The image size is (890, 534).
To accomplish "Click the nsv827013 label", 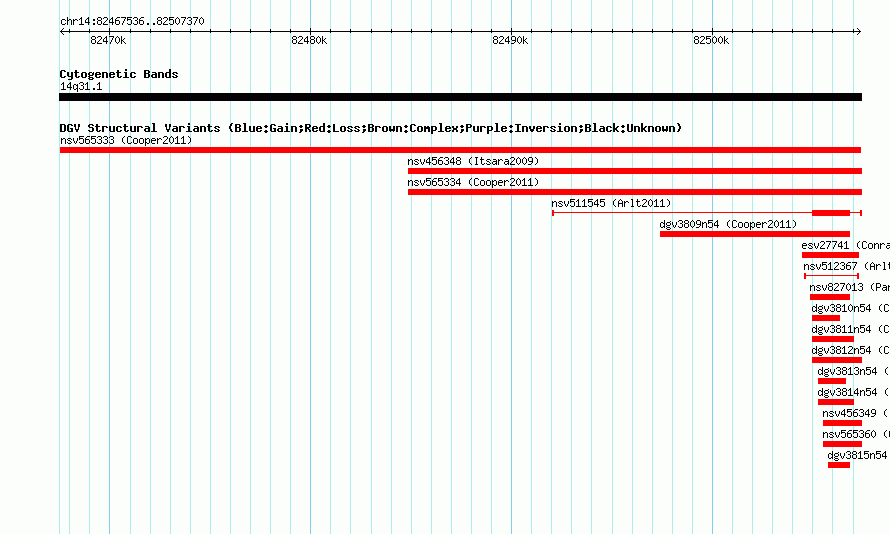I will click(849, 287).
